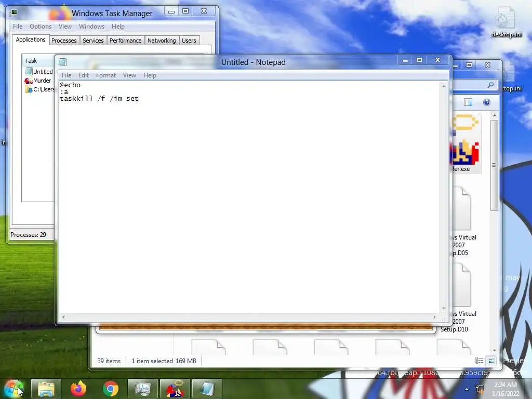Open Notepad File menu
The width and height of the screenshot is (532, 399).
pos(66,75)
